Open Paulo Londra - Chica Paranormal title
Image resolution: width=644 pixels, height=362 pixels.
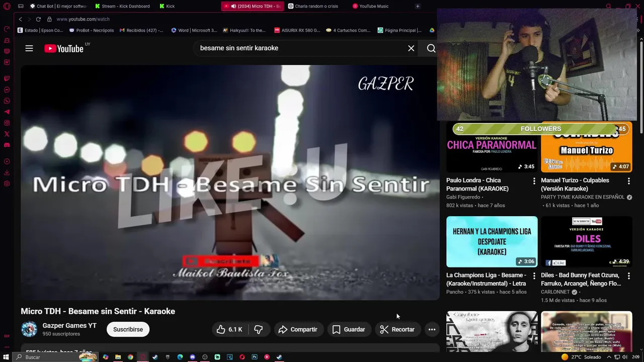pyautogui.click(x=477, y=185)
